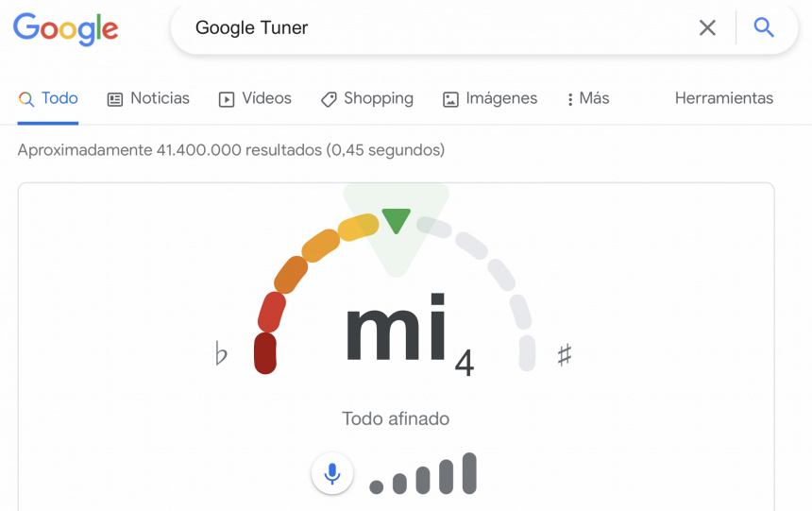Click the blue search magnifier button

pos(764,27)
